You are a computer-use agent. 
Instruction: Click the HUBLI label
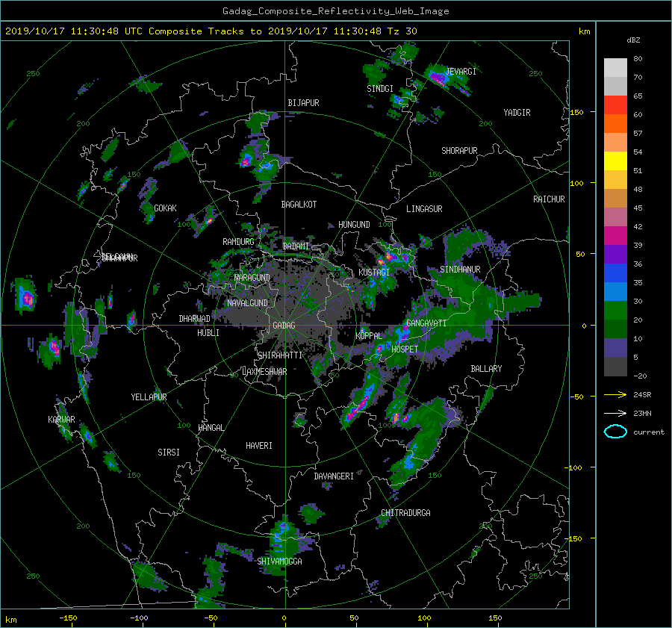(208, 333)
